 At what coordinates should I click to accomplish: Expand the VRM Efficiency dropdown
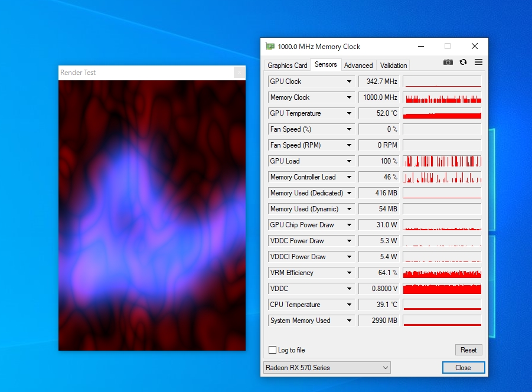pyautogui.click(x=349, y=273)
